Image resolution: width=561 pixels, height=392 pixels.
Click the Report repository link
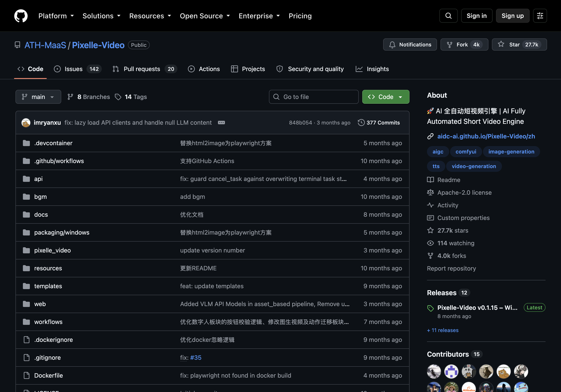click(451, 268)
